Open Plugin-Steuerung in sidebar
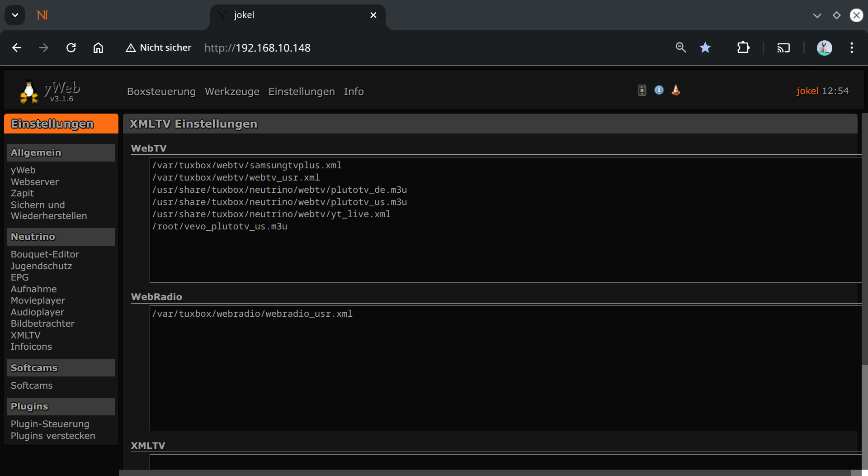 [x=50, y=424]
